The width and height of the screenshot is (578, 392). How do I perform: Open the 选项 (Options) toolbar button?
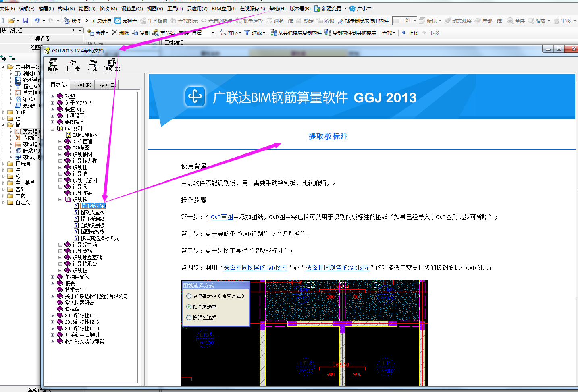(x=112, y=65)
